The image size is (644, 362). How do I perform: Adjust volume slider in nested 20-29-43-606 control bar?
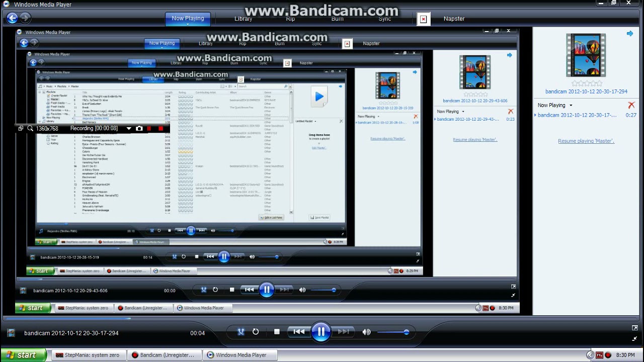pos(323,290)
